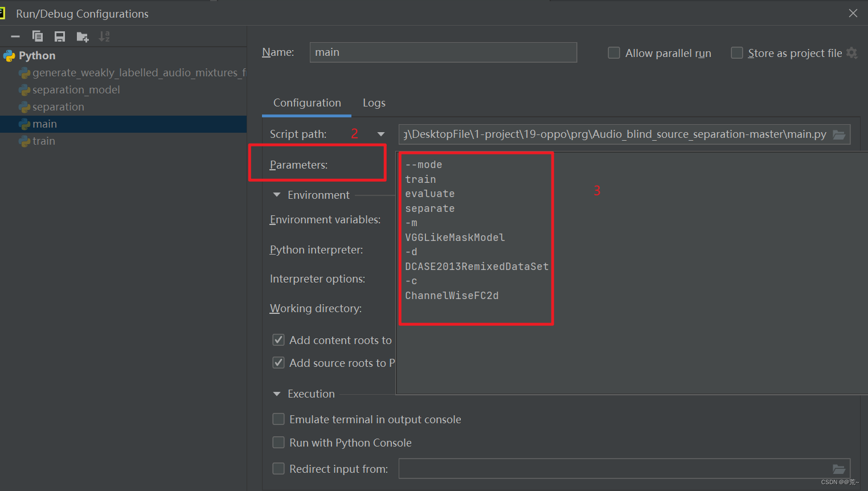Viewport: 868px width, 491px height.
Task: Tick Store as project file checkbox
Action: click(737, 53)
